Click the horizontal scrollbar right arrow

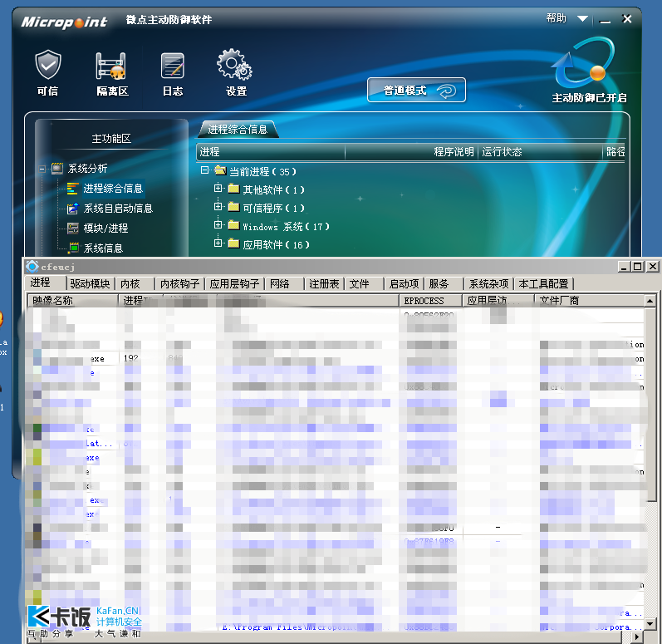click(638, 637)
